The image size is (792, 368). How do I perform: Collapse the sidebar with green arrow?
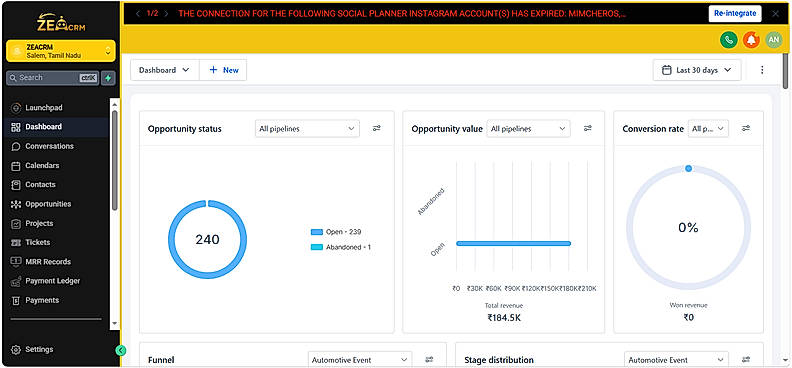120,350
